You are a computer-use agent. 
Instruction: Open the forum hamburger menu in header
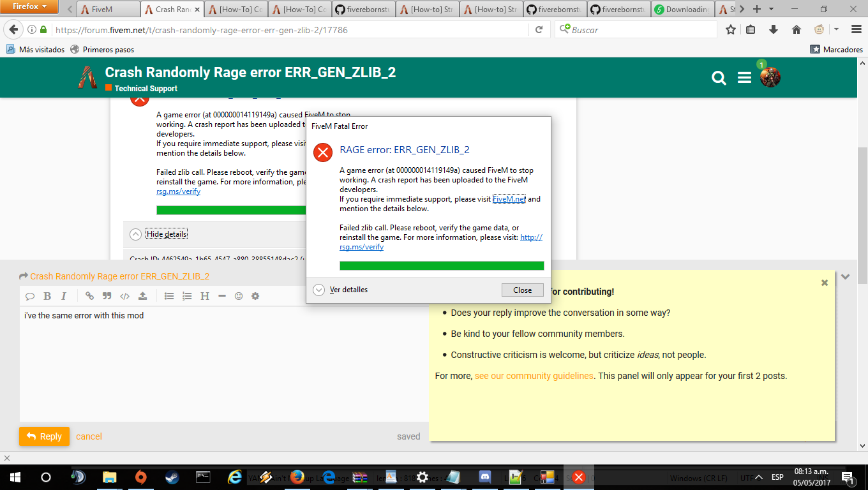(744, 78)
